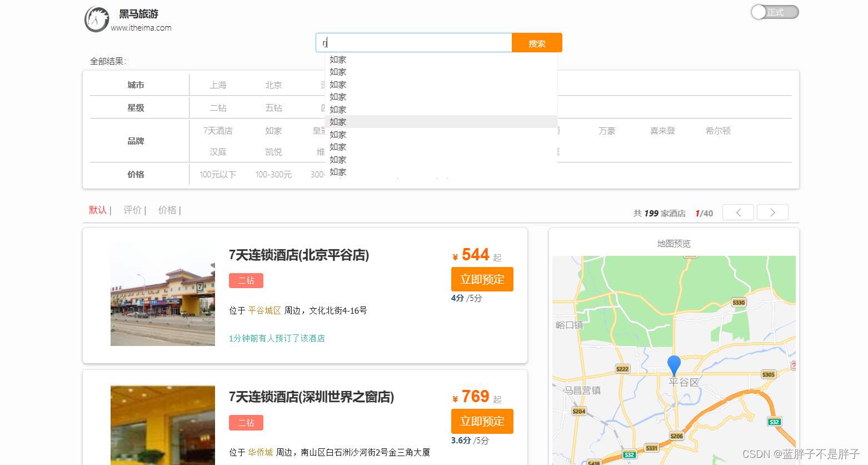Open hotel title 7天连锁酒店(北京平谷店)
The width and height of the screenshot is (868, 465).
pyautogui.click(x=299, y=255)
